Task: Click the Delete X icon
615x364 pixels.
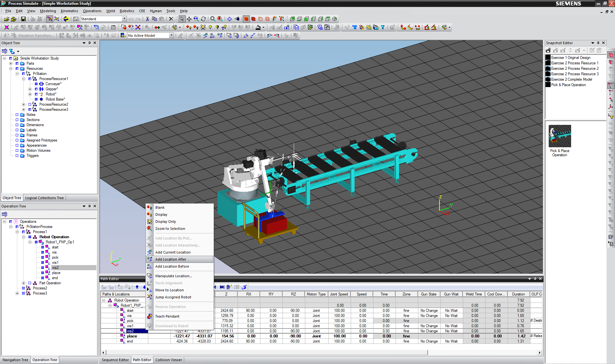Action: (171, 19)
